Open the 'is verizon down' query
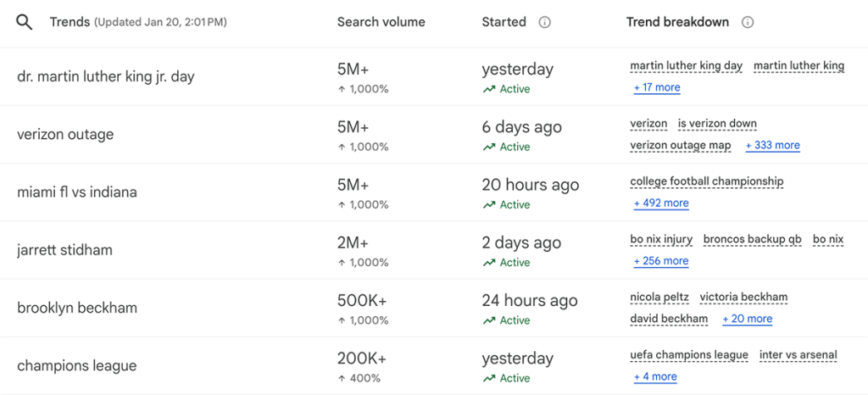868x395 pixels. pos(717,124)
